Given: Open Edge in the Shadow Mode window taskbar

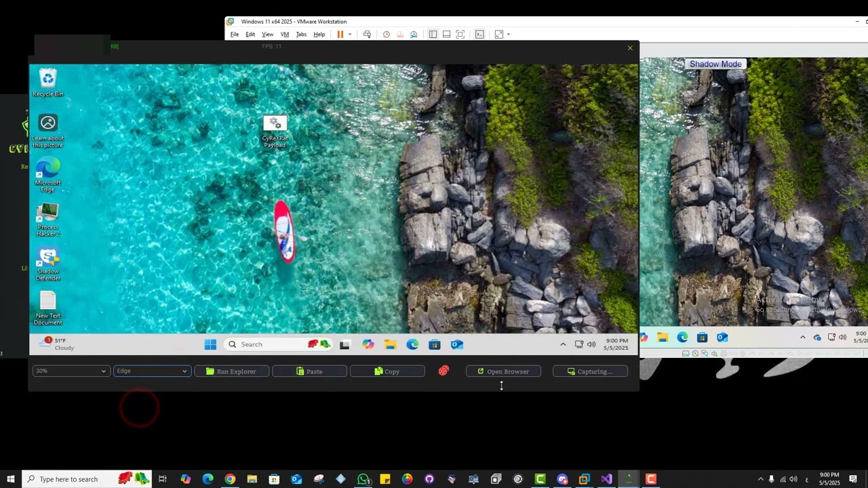Looking at the screenshot, I should click(x=682, y=338).
